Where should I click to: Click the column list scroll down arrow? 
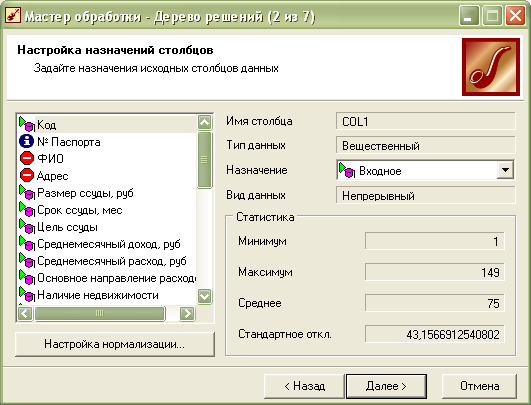pos(205,296)
